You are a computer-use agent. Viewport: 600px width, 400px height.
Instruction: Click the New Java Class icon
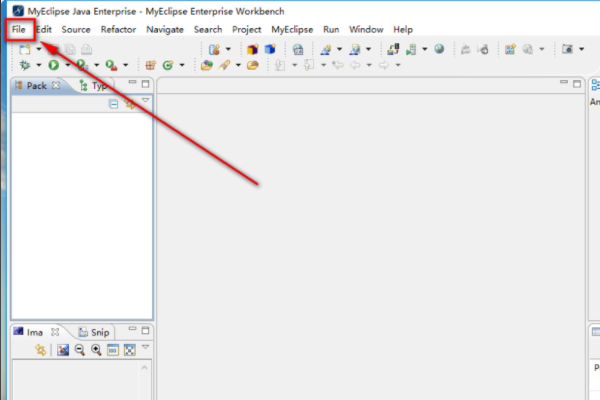coord(168,65)
